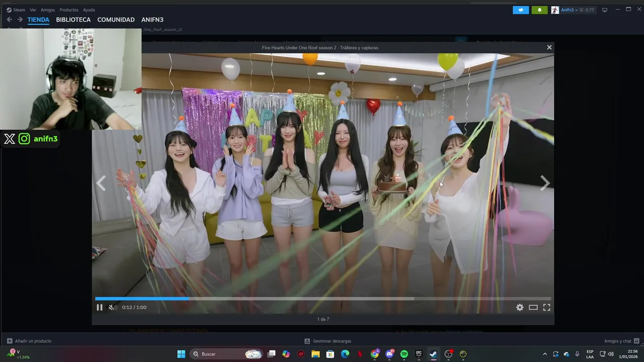Open the Ver menu
The height and width of the screenshot is (362, 644).
33,10
